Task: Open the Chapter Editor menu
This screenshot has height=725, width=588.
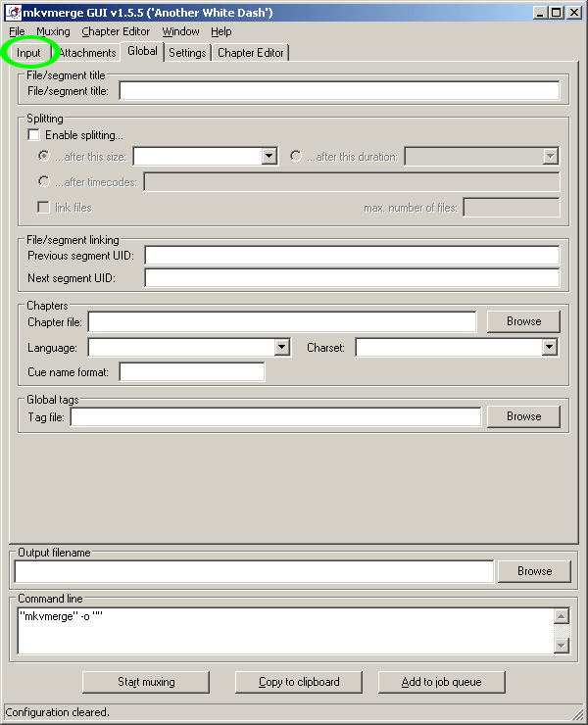Action: (116, 31)
